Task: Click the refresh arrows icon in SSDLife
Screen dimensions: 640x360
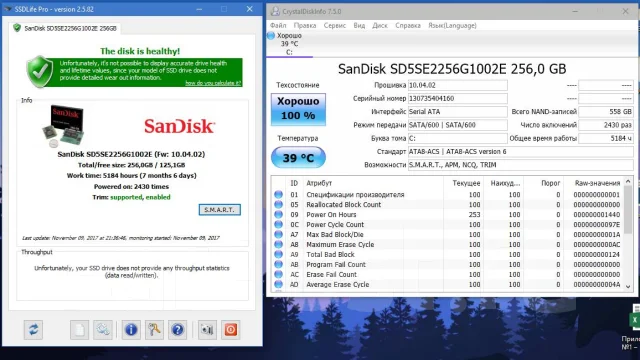Action: pos(33,329)
